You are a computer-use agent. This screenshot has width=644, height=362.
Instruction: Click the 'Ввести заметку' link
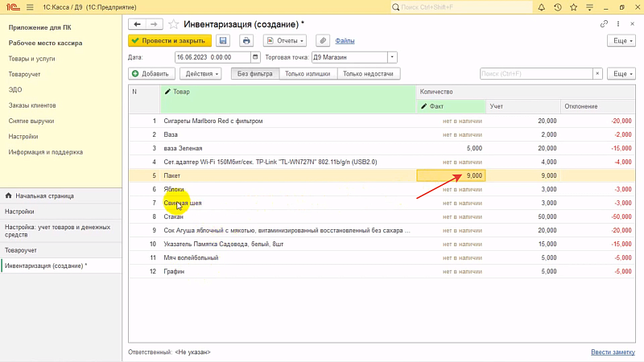[x=613, y=352]
